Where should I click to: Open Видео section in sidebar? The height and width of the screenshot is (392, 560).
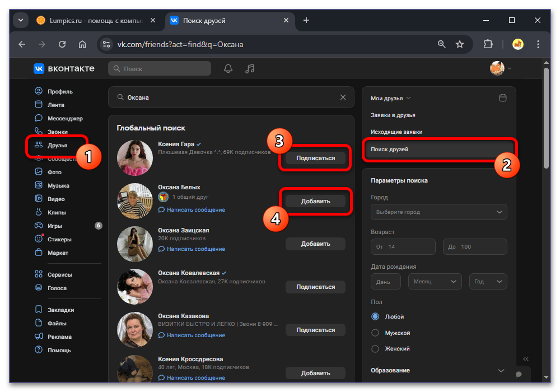coord(50,199)
